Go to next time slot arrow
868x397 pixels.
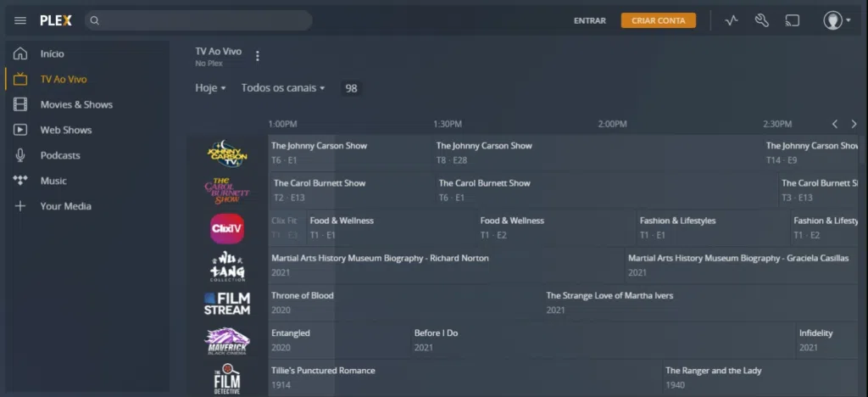pos(854,124)
